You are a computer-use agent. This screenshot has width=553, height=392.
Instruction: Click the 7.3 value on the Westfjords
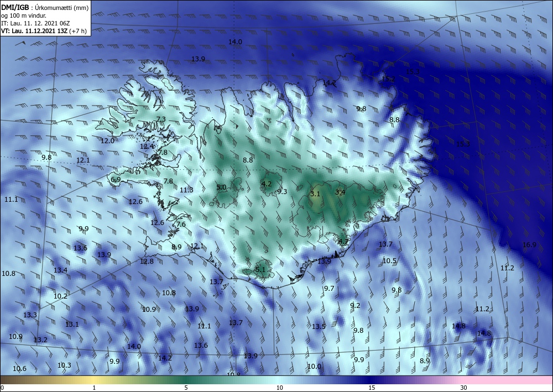click(x=161, y=119)
